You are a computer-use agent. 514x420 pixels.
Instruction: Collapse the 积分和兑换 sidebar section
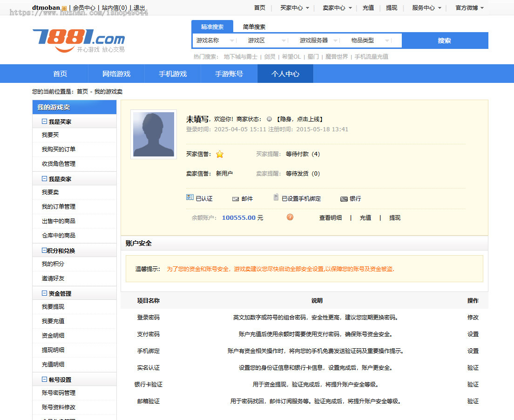coord(44,251)
